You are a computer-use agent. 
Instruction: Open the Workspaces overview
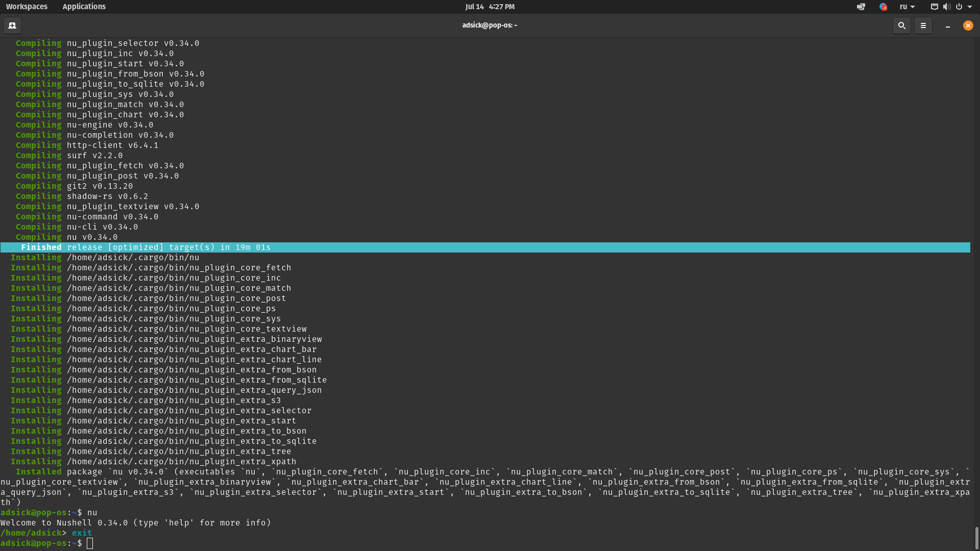coord(27,7)
